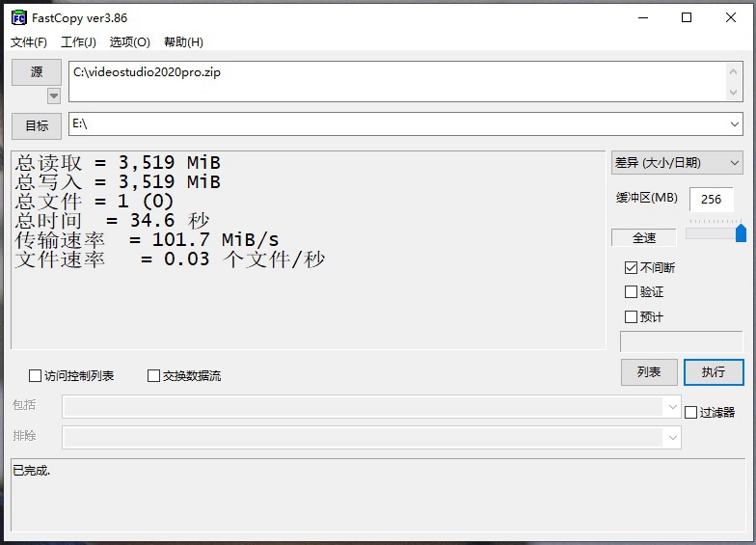Open the 帮助(H) menu
756x545 pixels.
183,42
